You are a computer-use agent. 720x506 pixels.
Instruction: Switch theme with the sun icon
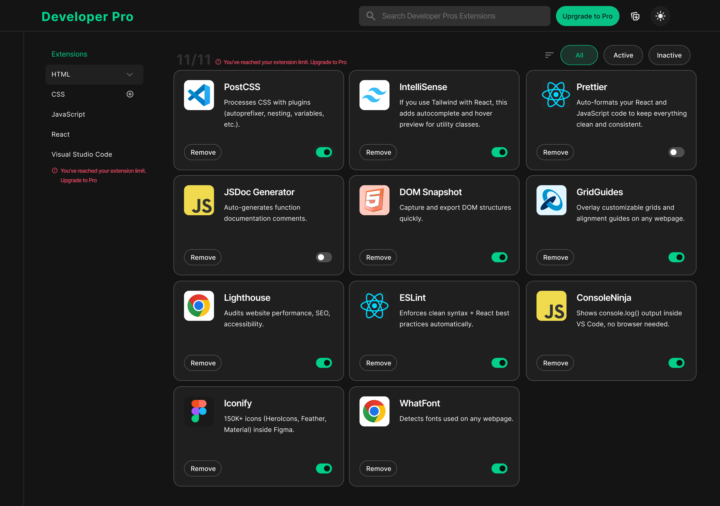tap(660, 16)
